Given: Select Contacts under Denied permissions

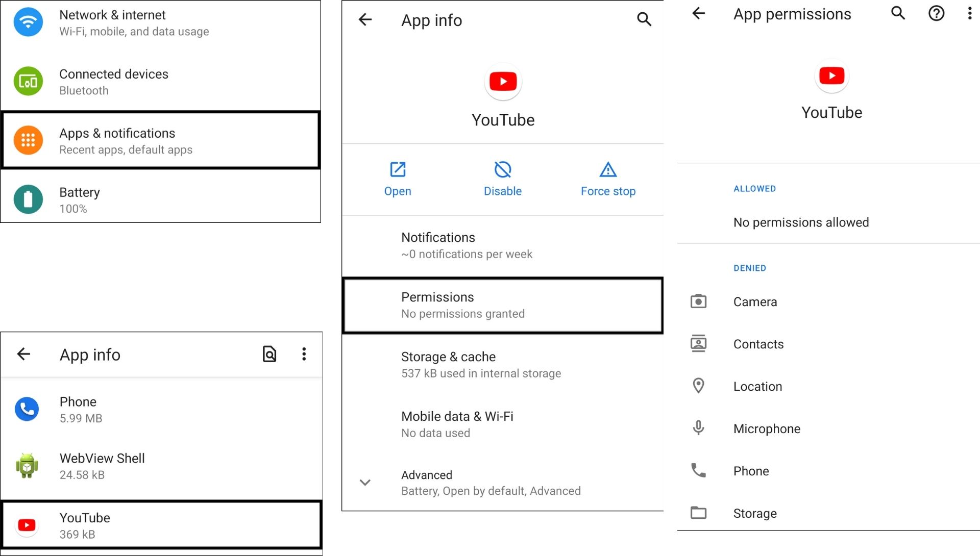Looking at the screenshot, I should [828, 344].
